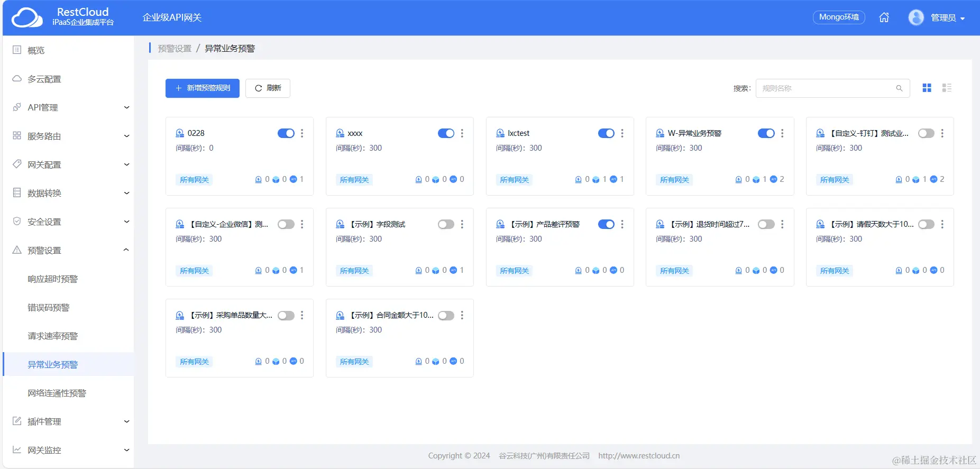This screenshot has height=469, width=980.
Task: Focus the 规则名称 search field
Action: pos(832,88)
